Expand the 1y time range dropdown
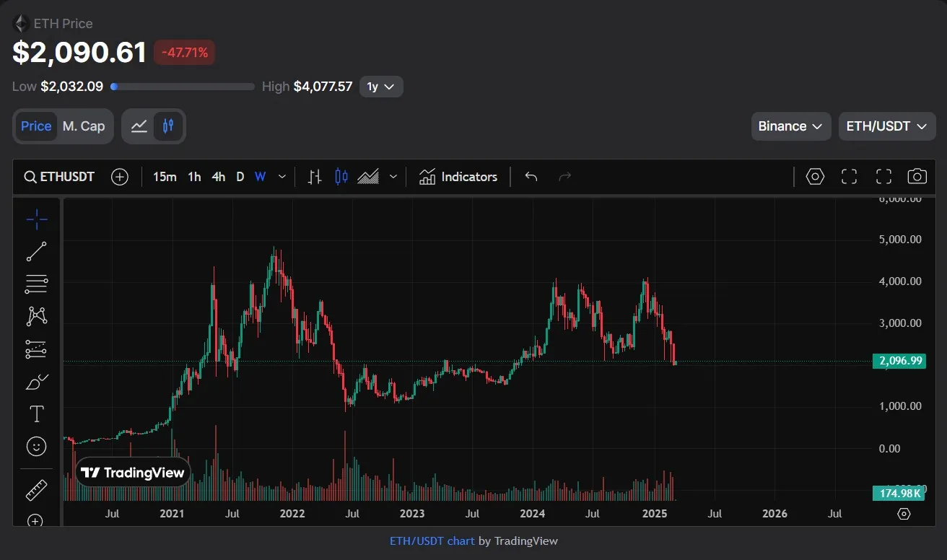This screenshot has width=947, height=560. tap(380, 87)
